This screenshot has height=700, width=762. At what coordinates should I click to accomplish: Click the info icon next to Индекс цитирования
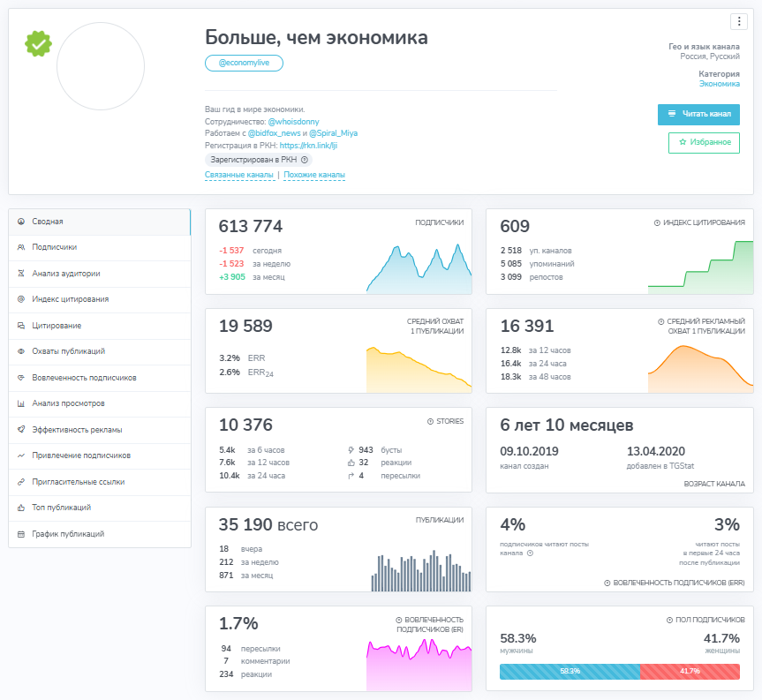click(x=657, y=222)
